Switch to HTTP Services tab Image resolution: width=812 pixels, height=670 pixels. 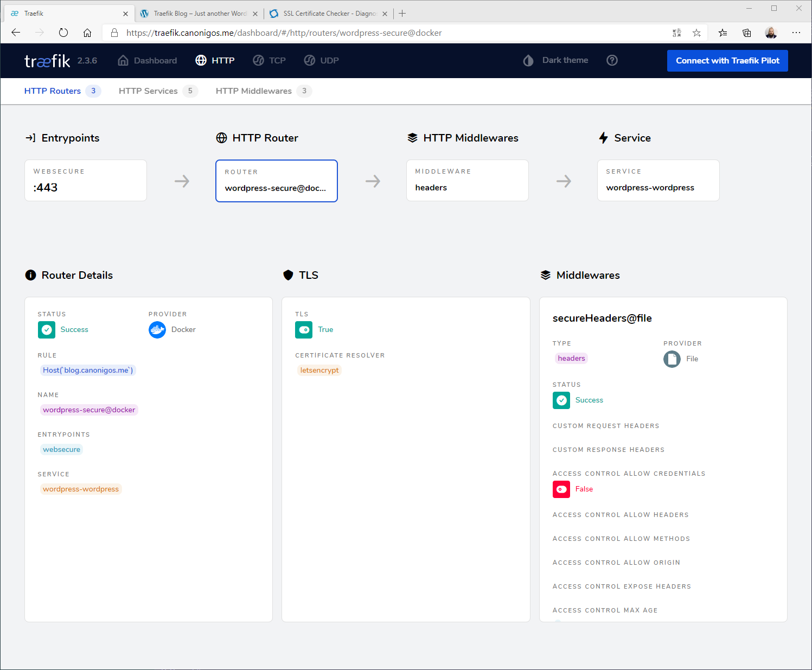pyautogui.click(x=148, y=91)
